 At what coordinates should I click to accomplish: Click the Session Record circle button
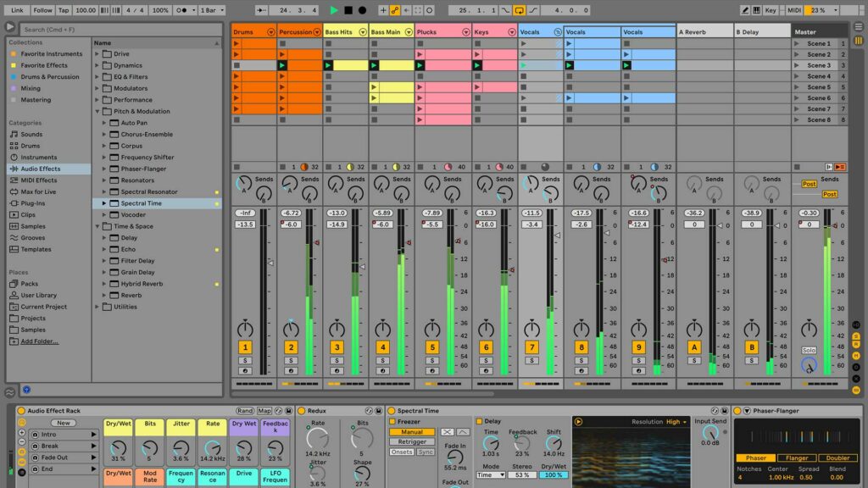[430, 10]
